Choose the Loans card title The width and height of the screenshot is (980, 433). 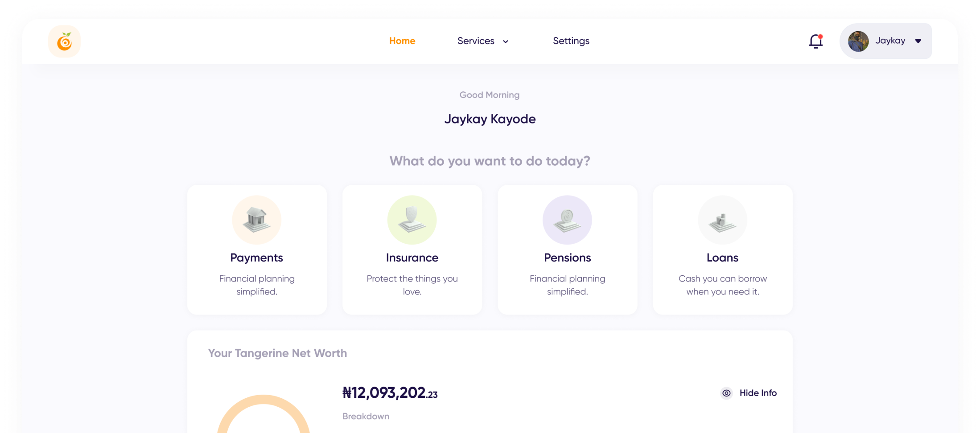tap(722, 257)
